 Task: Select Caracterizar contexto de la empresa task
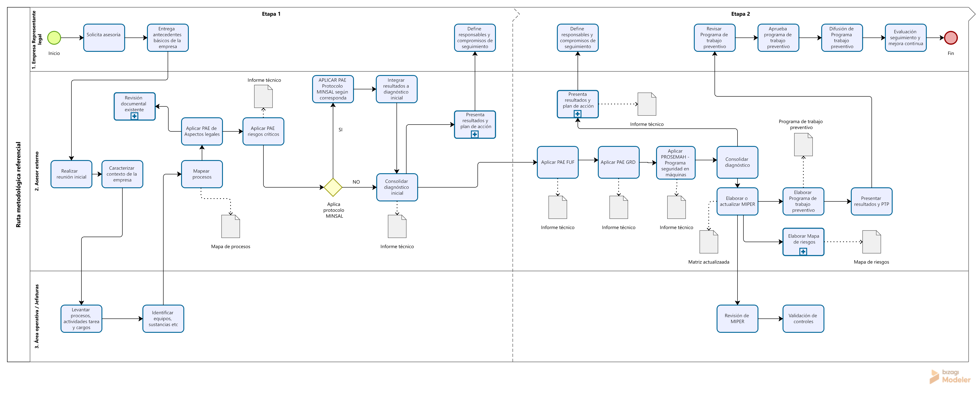(122, 174)
